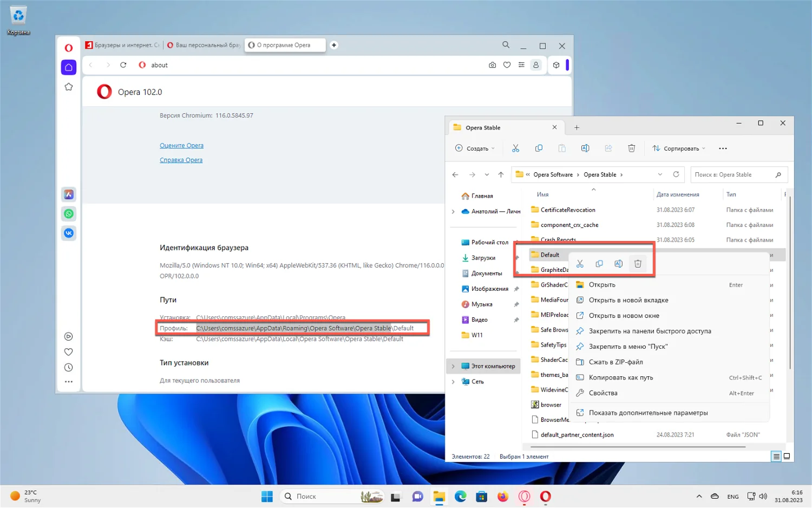Toggle the large icons view button

coord(787,457)
